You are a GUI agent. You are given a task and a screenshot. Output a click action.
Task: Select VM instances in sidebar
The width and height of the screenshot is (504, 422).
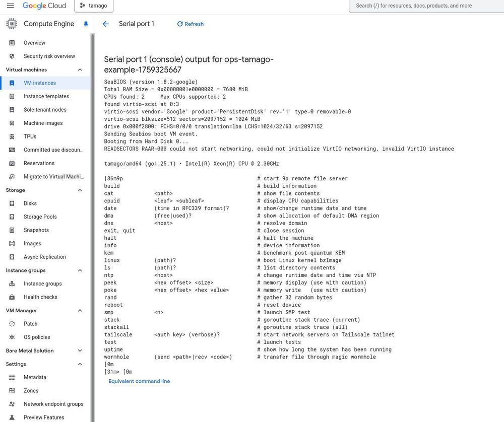point(45,83)
